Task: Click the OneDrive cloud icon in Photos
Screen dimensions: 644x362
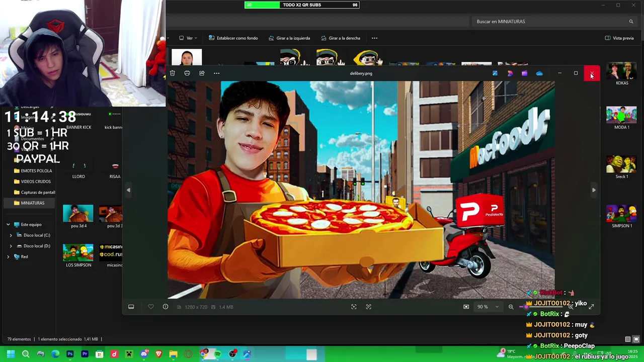Action: pyautogui.click(x=539, y=73)
